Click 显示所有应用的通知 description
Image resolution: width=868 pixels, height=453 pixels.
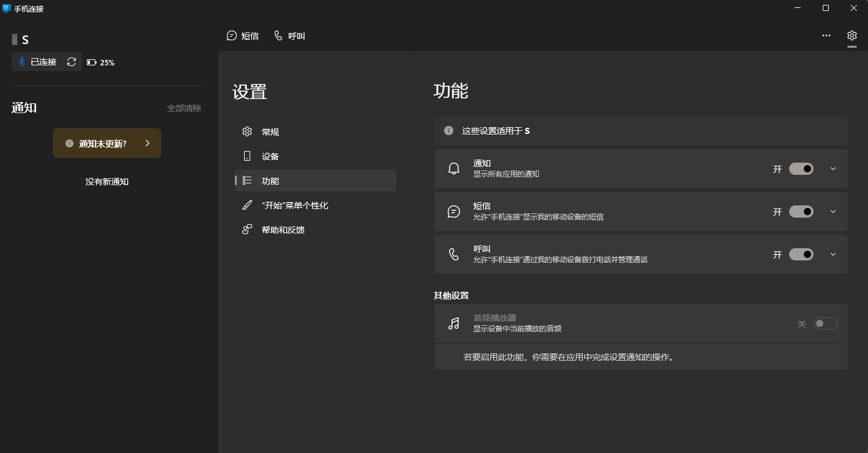click(506, 174)
